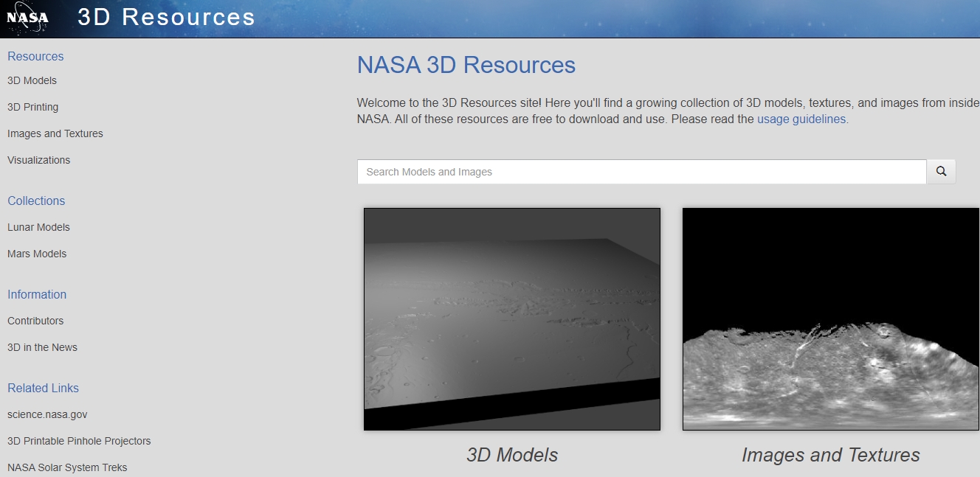This screenshot has width=980, height=477.
Task: Open the 3D Models sidebar link
Action: point(32,80)
